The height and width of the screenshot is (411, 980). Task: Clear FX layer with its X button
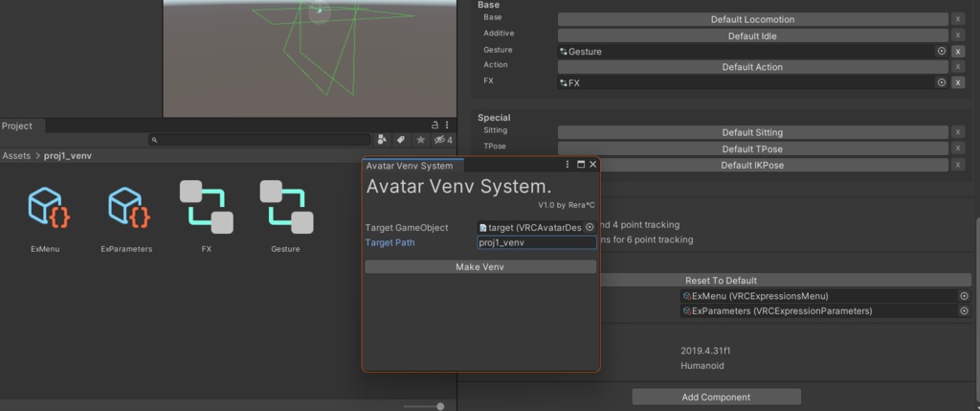click(958, 82)
